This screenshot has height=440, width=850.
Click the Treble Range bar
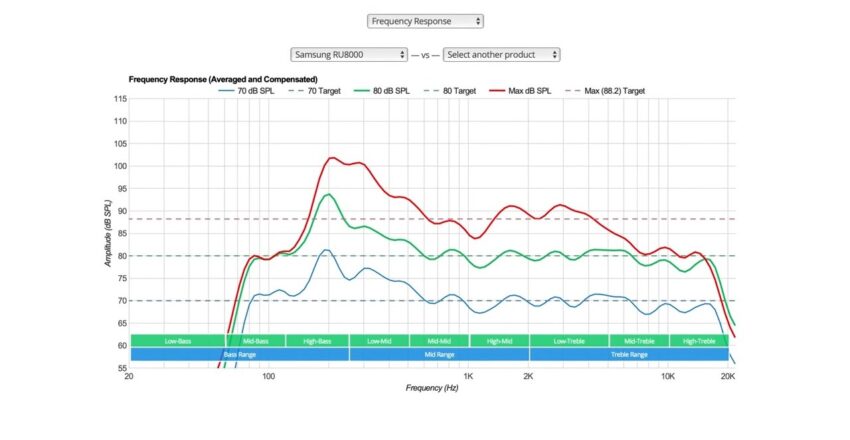629,354
